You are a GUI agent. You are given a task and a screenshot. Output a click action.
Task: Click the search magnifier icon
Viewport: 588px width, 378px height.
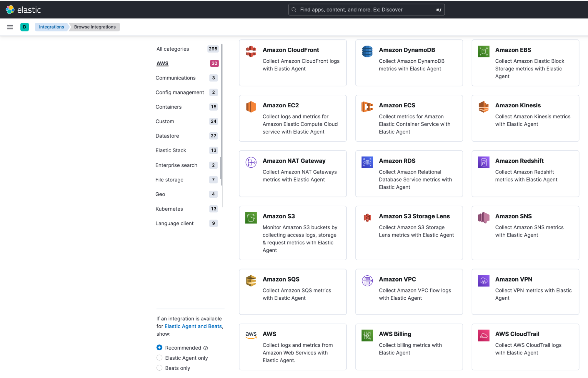pyautogui.click(x=294, y=10)
